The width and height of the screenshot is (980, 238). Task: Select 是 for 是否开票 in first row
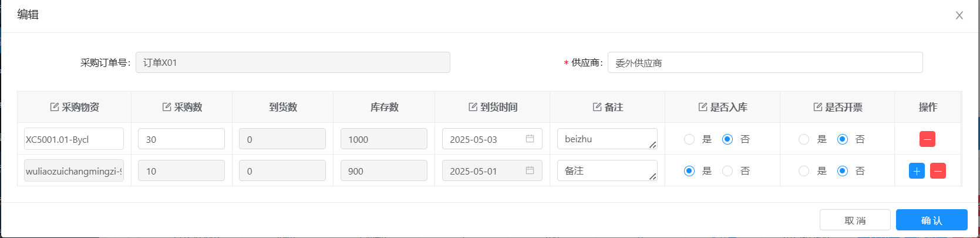tap(804, 139)
